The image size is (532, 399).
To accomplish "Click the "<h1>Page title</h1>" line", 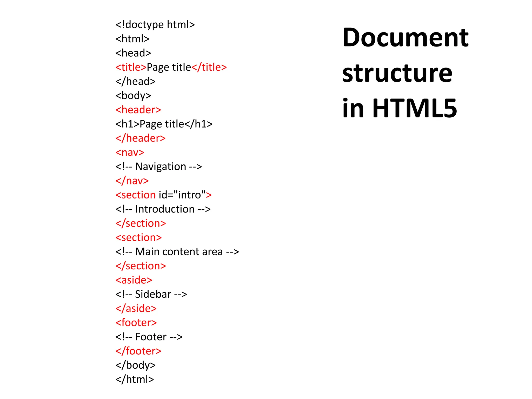I will pyautogui.click(x=164, y=124).
